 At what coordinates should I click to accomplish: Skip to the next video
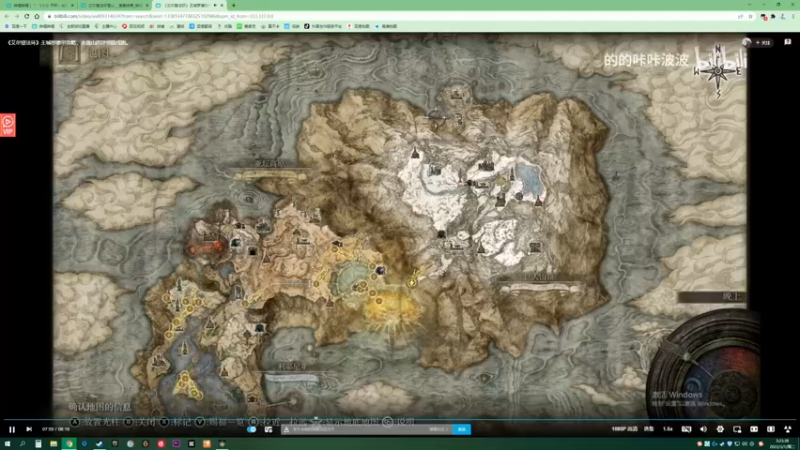[x=29, y=429]
